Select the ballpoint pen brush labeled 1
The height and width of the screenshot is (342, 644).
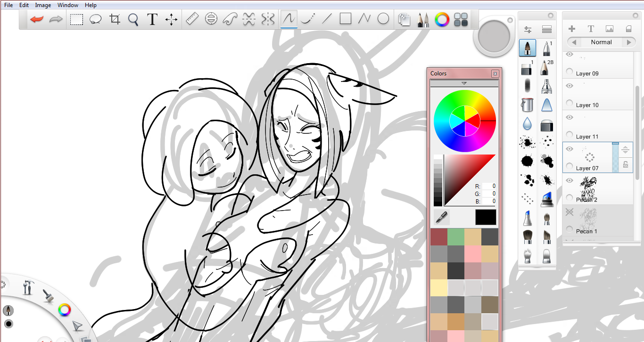pos(547,48)
